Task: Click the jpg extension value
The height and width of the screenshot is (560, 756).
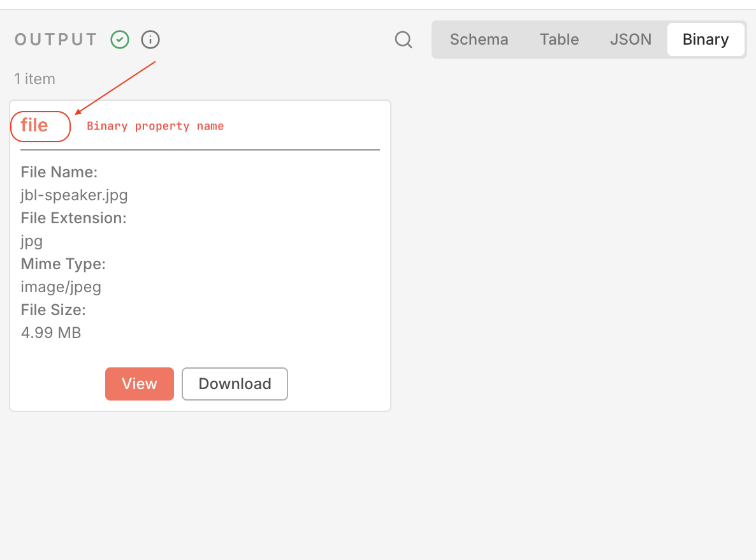Action: tap(32, 241)
